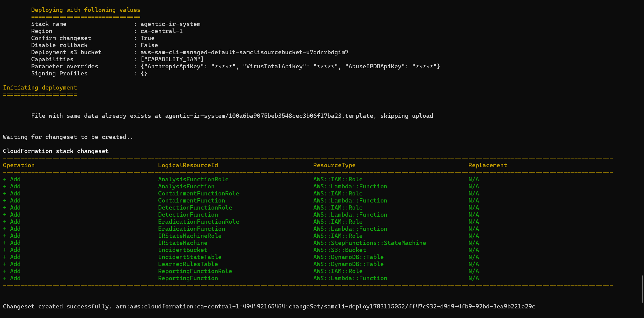Click 'Changeset created successfully.' message

[57, 306]
